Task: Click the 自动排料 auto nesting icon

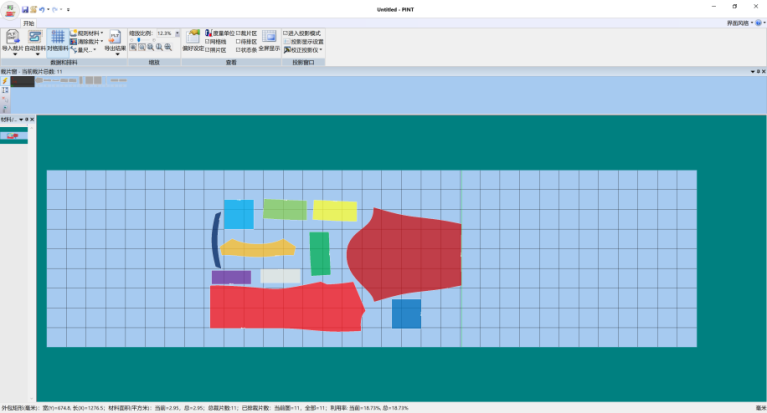Action: 35,38
